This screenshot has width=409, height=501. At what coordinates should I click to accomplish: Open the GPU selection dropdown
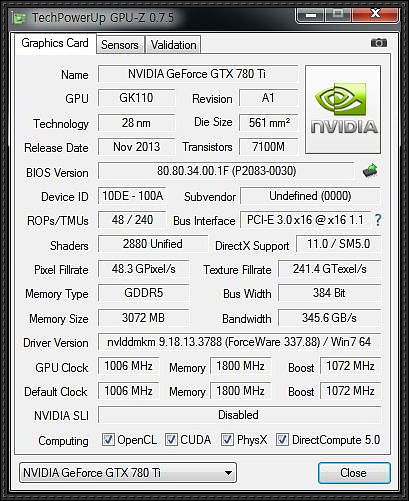(128, 473)
